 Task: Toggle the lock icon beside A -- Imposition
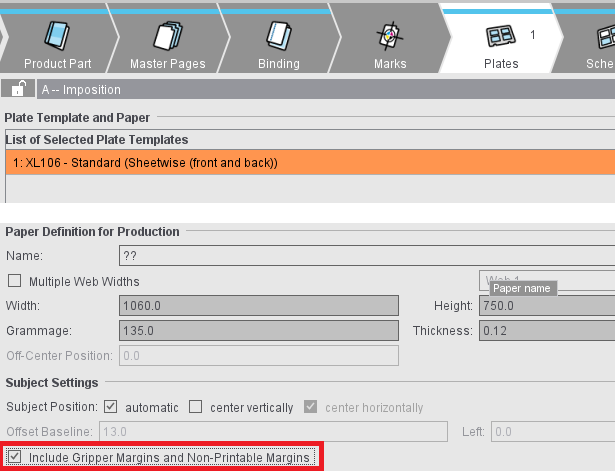pos(18,89)
